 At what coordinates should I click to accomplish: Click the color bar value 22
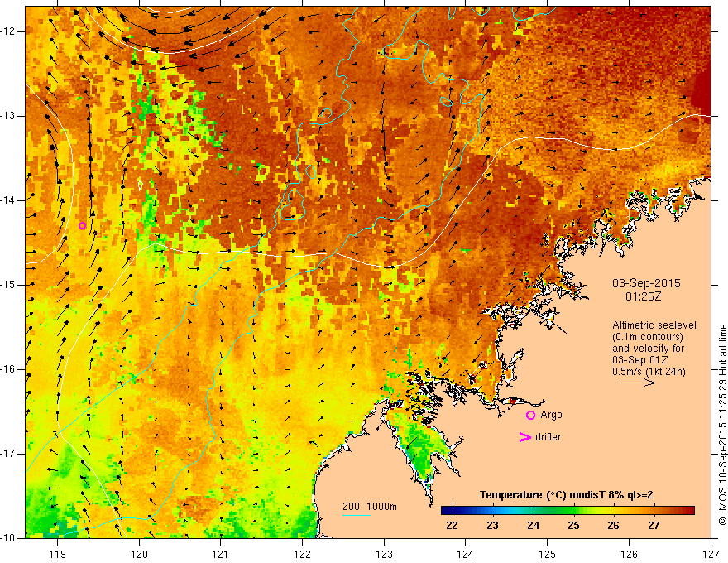(452, 526)
